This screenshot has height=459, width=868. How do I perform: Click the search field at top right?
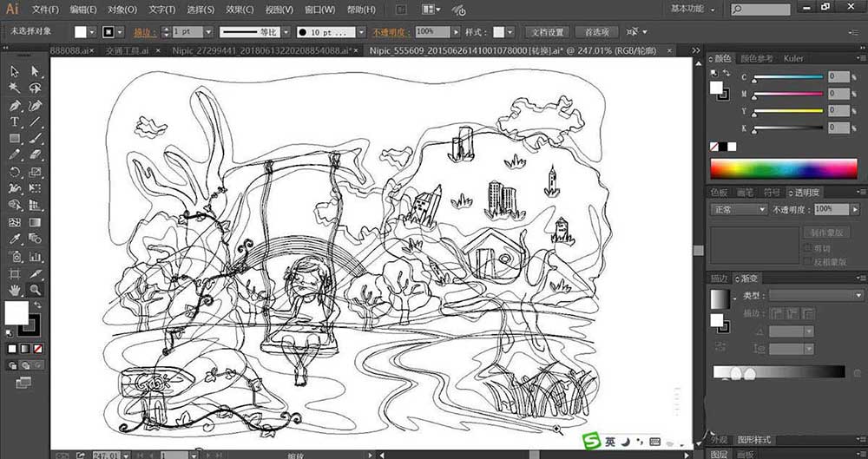[760, 10]
